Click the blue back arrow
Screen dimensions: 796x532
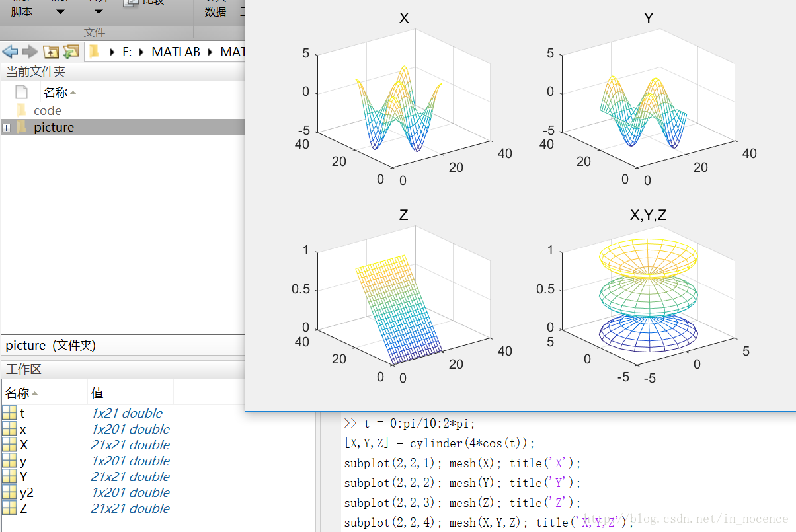(x=10, y=52)
